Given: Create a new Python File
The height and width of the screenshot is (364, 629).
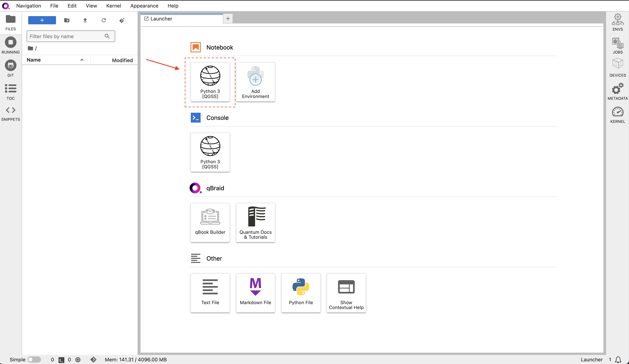Looking at the screenshot, I should click(x=301, y=293).
